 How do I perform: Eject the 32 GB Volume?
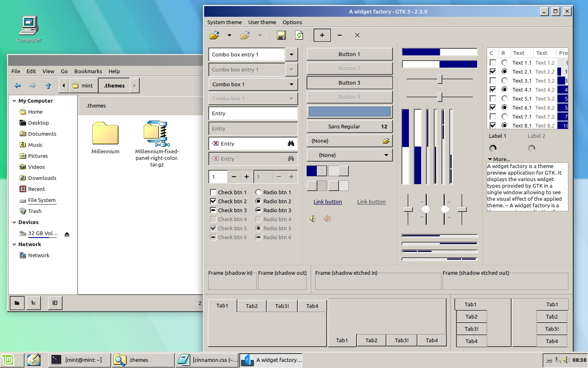click(x=67, y=234)
